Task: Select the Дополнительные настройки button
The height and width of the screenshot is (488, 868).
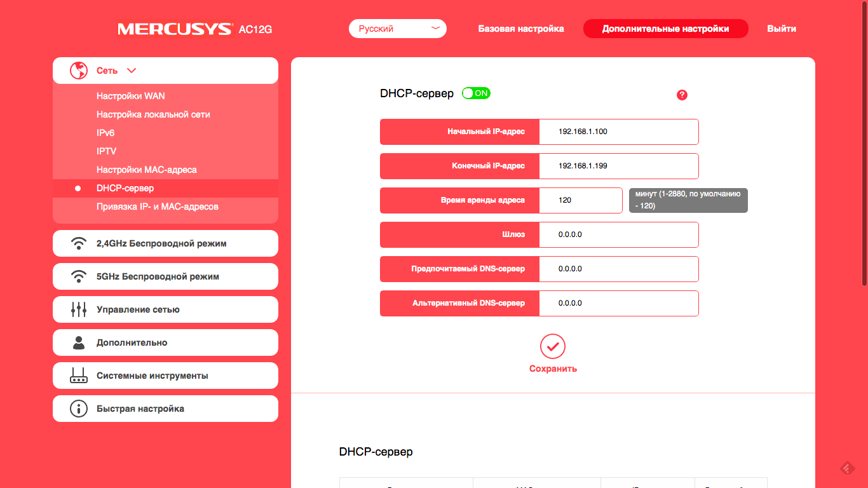Action: coord(665,29)
